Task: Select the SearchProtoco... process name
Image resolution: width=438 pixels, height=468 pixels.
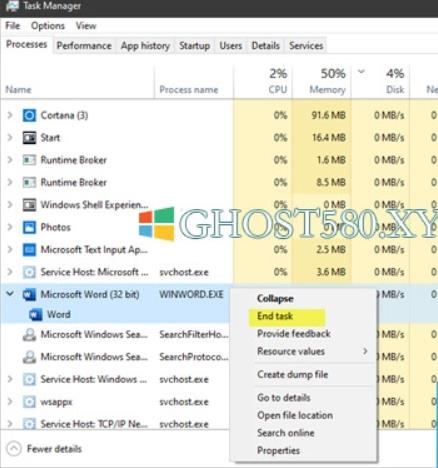Action: 194,357
